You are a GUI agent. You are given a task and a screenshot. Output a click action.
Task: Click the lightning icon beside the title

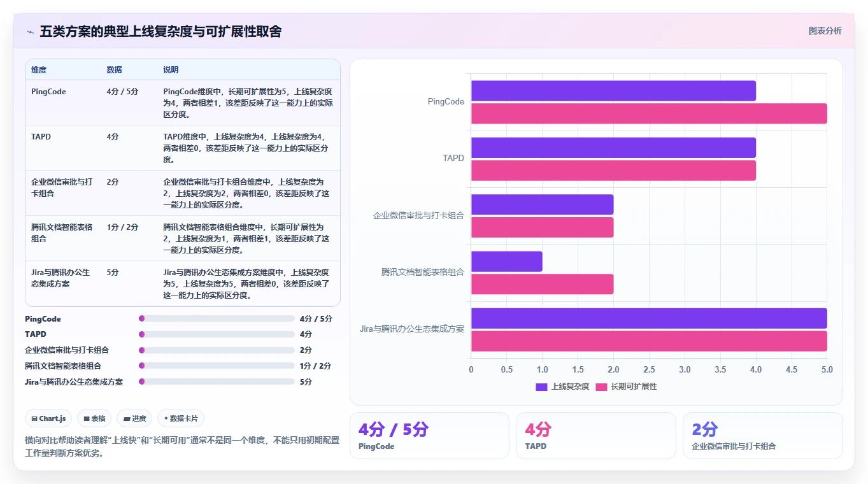[30, 32]
